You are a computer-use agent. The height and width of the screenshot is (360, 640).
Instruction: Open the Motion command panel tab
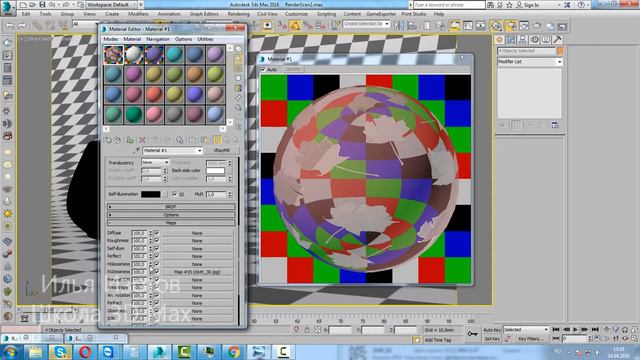point(534,39)
